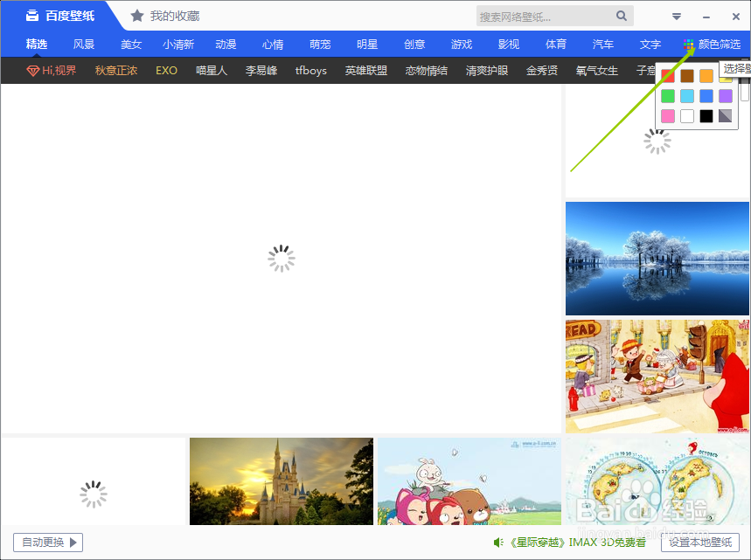Screen dimensions: 751x560
Task: Pick the orange color swatch
Action: point(706,76)
